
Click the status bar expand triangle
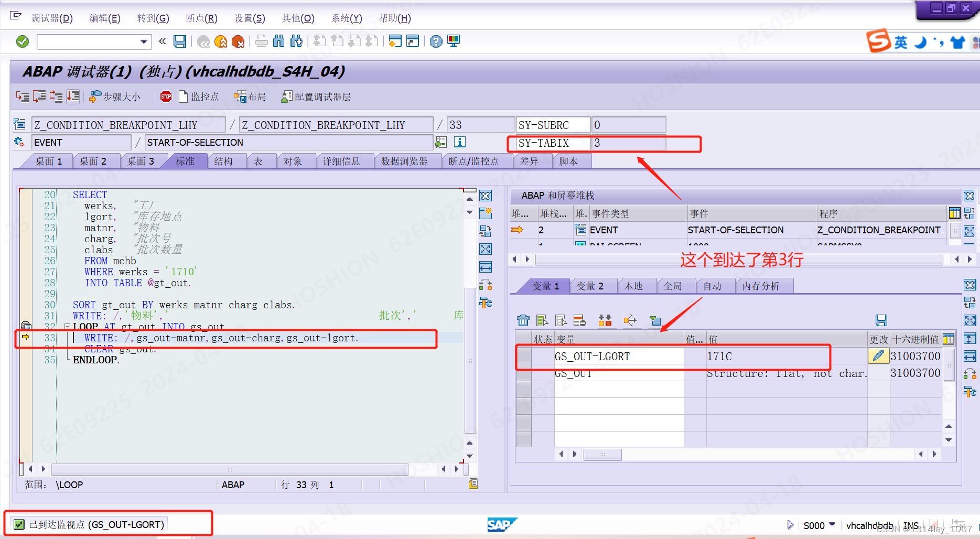[x=790, y=525]
